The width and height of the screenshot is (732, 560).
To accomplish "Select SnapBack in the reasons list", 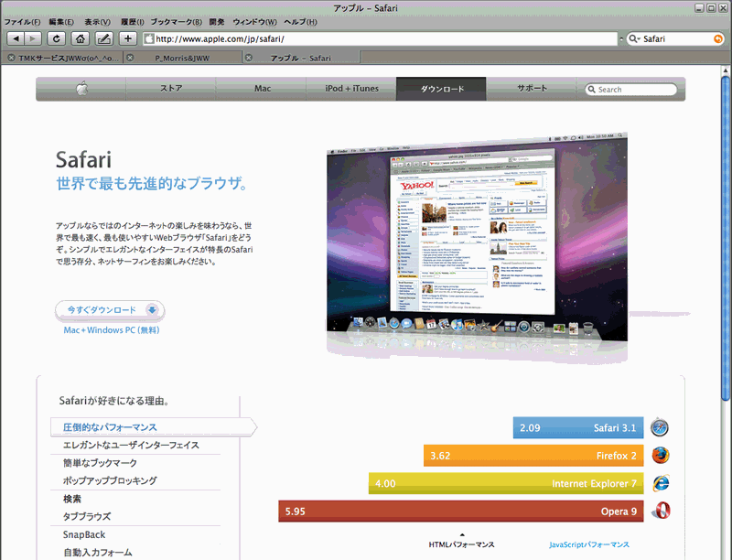I will [x=84, y=534].
